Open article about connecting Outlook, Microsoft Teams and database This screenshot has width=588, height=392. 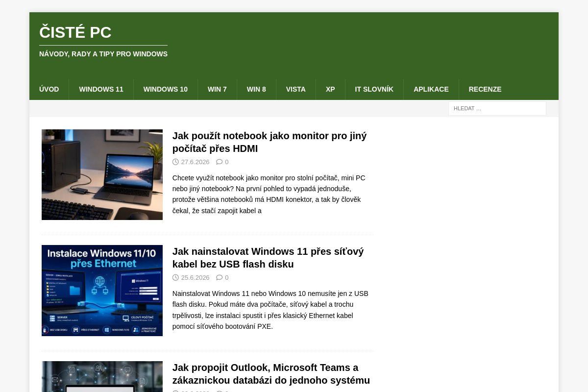271,374
